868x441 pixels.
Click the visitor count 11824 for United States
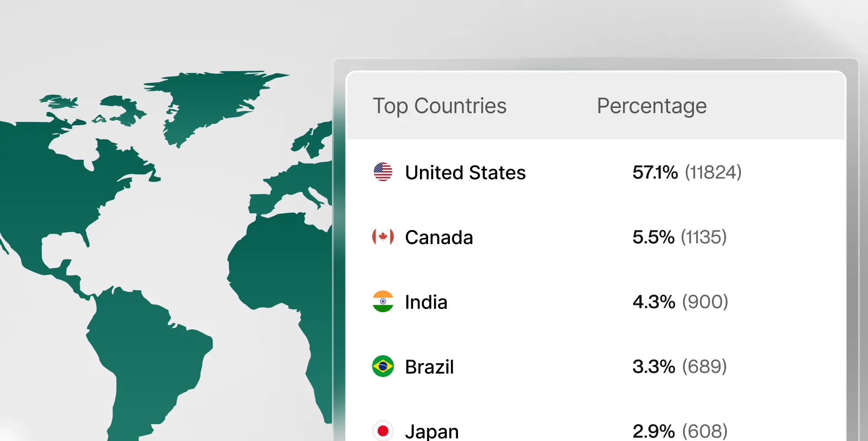[713, 172]
